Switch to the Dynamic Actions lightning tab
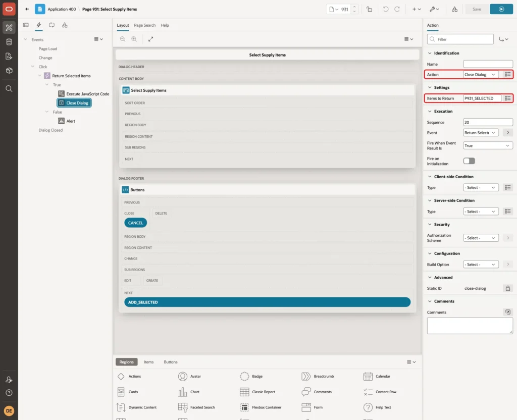This screenshot has height=420, width=517. coord(38,25)
